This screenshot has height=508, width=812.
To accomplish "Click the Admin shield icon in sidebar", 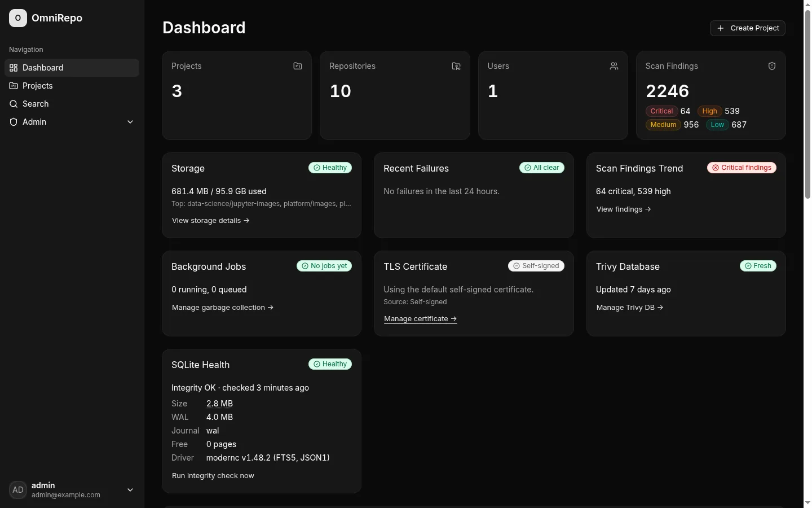I will coord(14,122).
